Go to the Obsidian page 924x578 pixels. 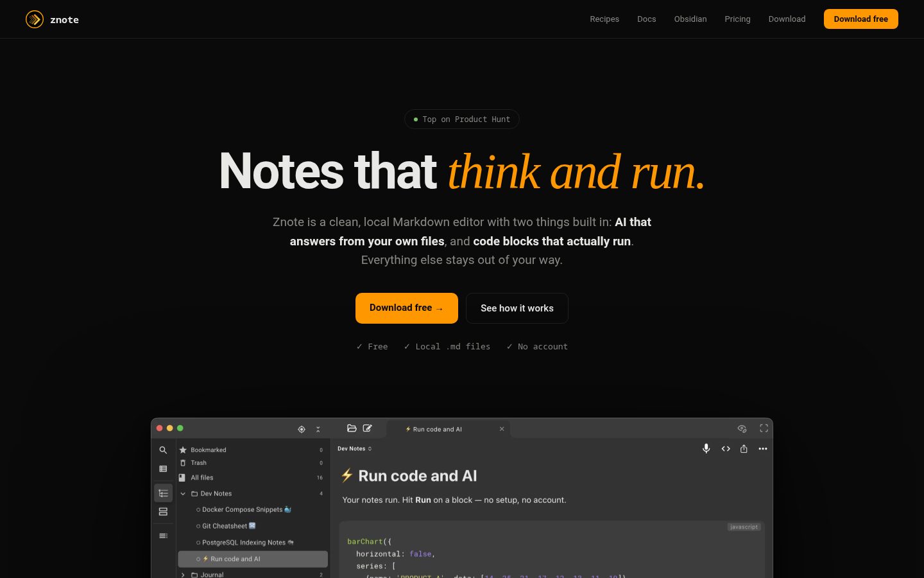690,19
